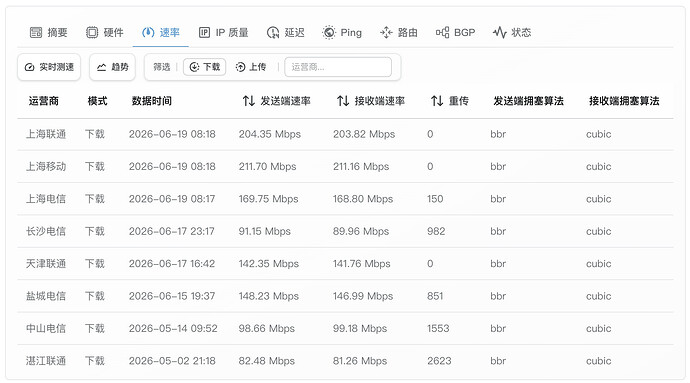Image resolution: width=690 pixels, height=383 pixels.
Task: Sort by 接收端速率 column arrows
Action: click(343, 101)
